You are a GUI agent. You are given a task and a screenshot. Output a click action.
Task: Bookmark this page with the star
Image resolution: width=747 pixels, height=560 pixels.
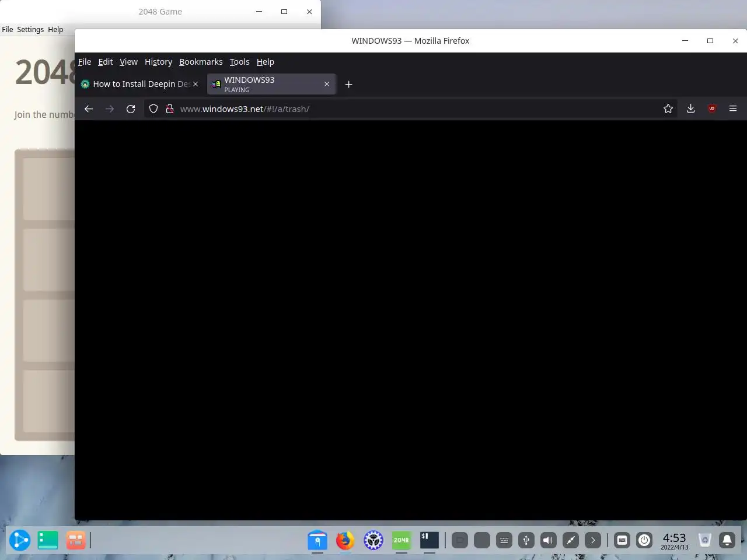coord(668,108)
